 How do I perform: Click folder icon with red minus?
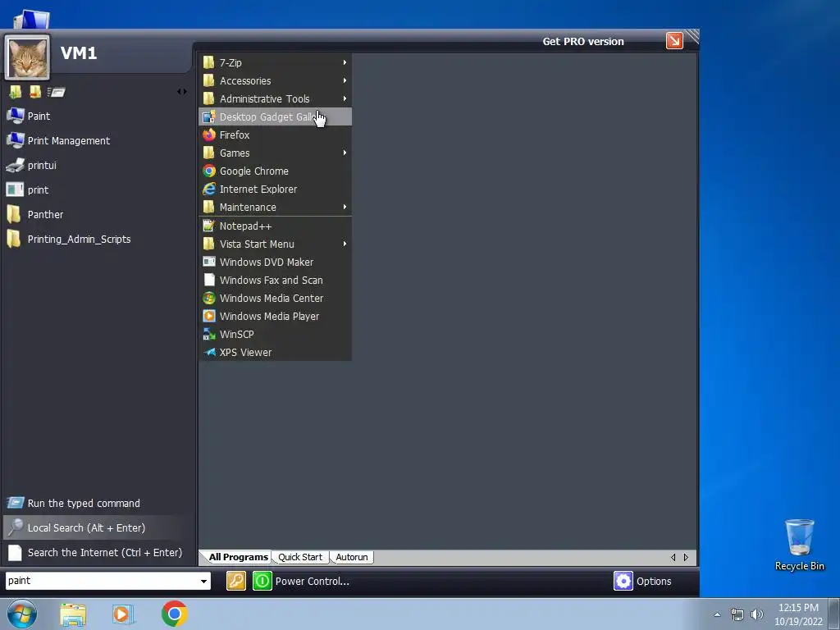coord(35,92)
